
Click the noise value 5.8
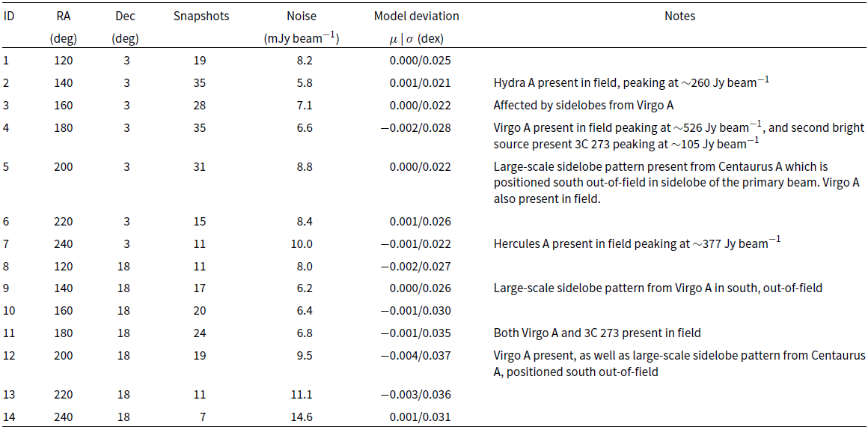(302, 82)
